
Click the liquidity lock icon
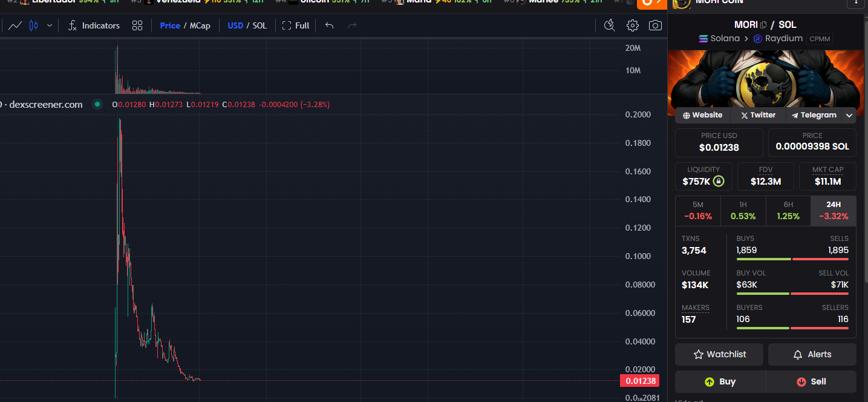718,181
